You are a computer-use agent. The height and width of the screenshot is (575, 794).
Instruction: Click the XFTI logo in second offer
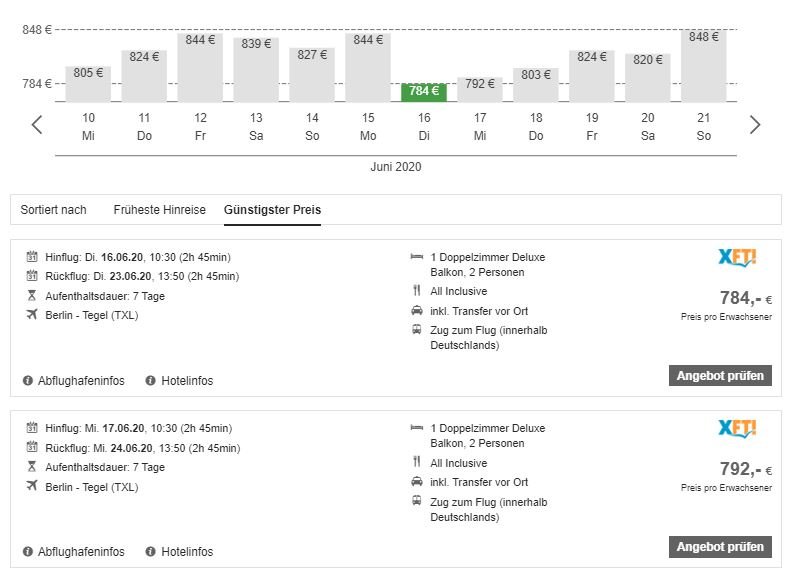pyautogui.click(x=737, y=429)
